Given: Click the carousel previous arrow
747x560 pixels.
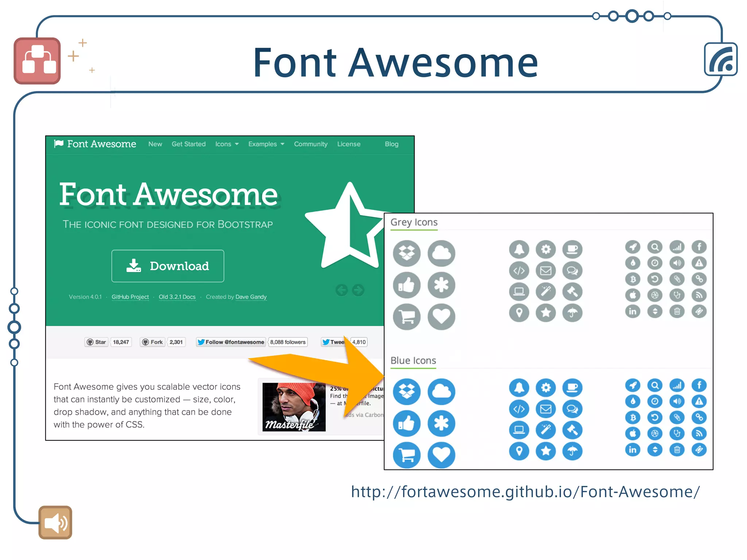Looking at the screenshot, I should tap(341, 290).
